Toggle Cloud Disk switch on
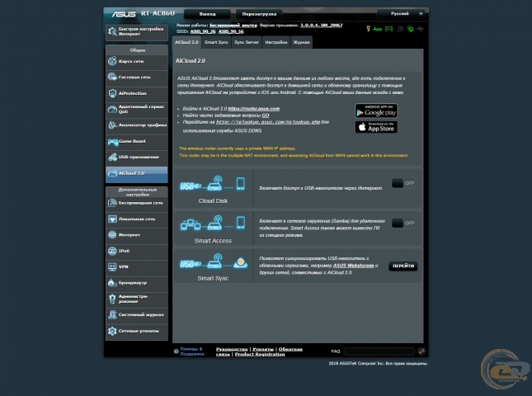Viewport: 532px width, 396px height. pos(403,183)
